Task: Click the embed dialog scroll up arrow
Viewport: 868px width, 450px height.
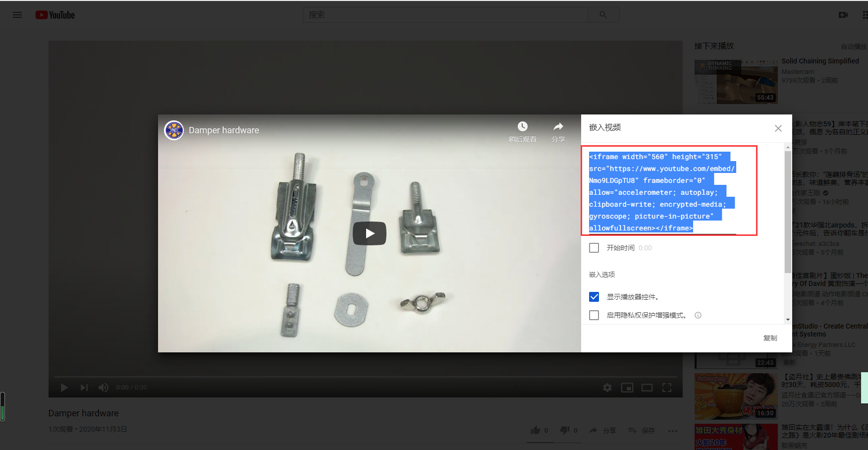Action: [x=788, y=147]
